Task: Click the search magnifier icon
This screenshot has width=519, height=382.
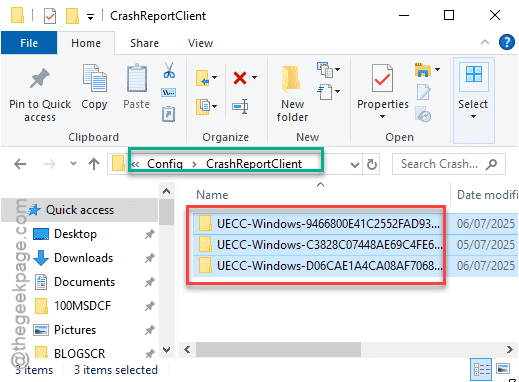Action: coord(492,164)
